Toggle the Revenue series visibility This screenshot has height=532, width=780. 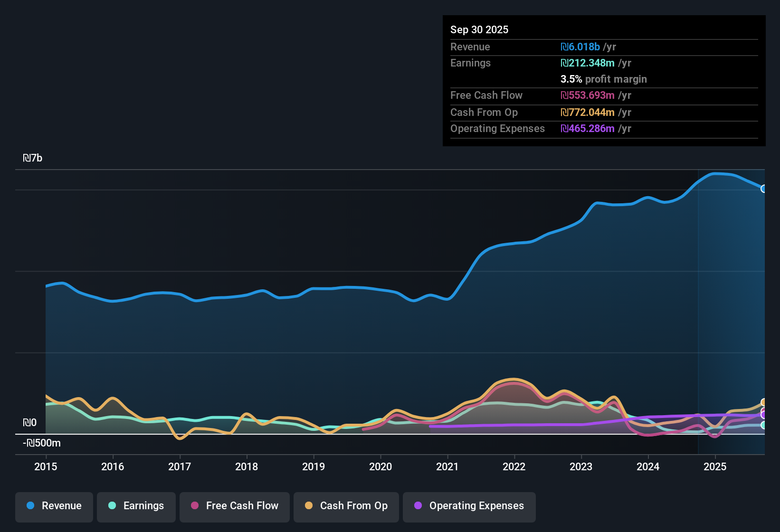pos(54,506)
